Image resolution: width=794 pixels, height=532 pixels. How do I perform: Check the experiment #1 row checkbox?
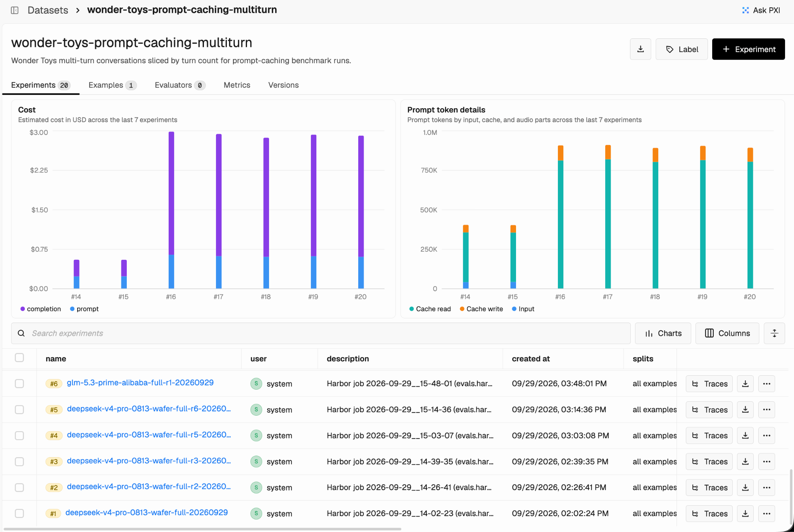point(19,513)
